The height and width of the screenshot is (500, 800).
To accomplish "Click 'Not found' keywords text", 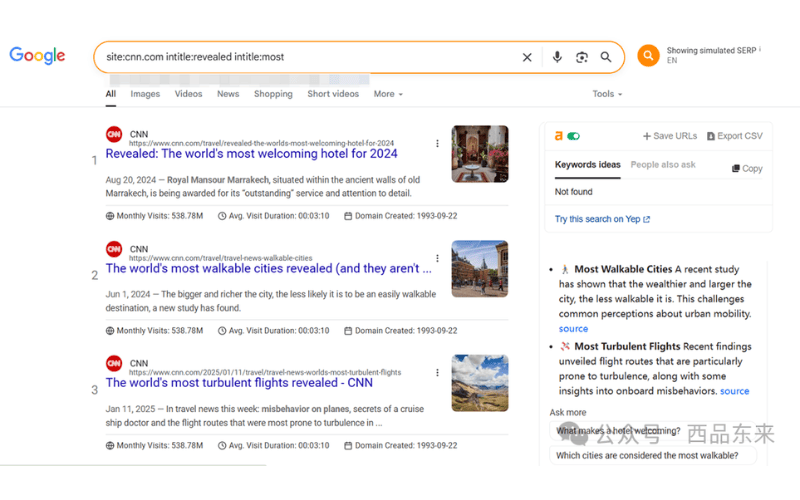I will tap(573, 192).
